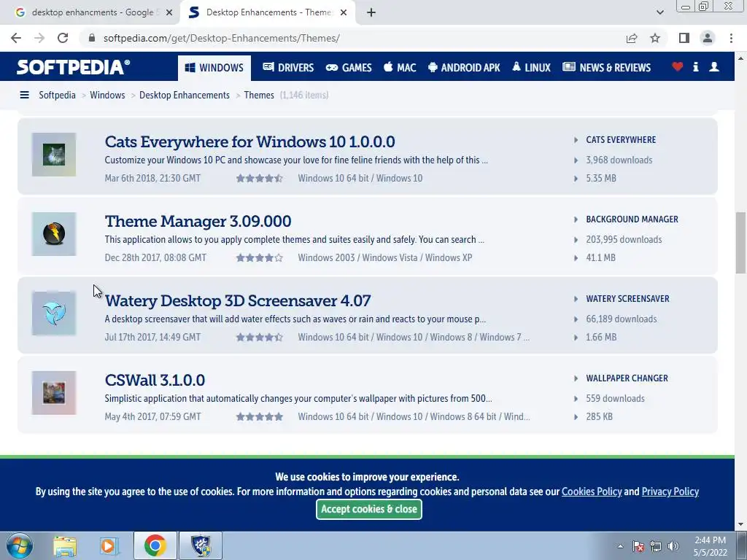Go back with the browser back arrow
747x560 pixels.
pos(16,38)
